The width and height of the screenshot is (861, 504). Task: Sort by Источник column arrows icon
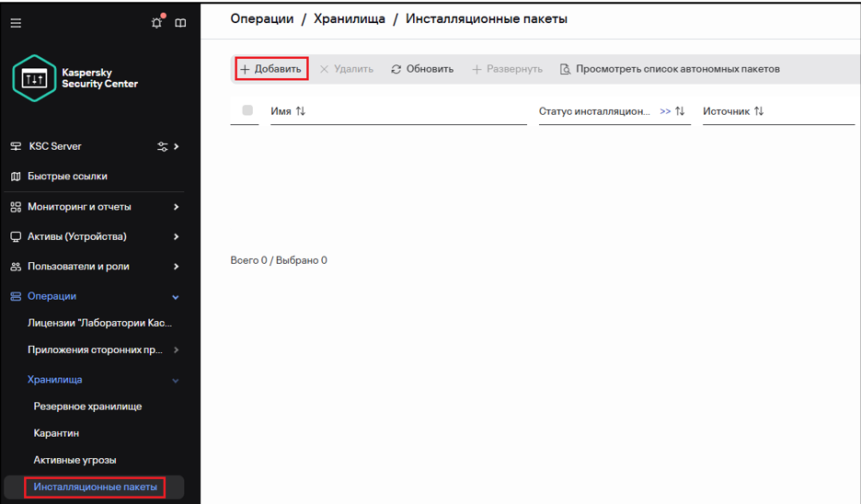[759, 111]
